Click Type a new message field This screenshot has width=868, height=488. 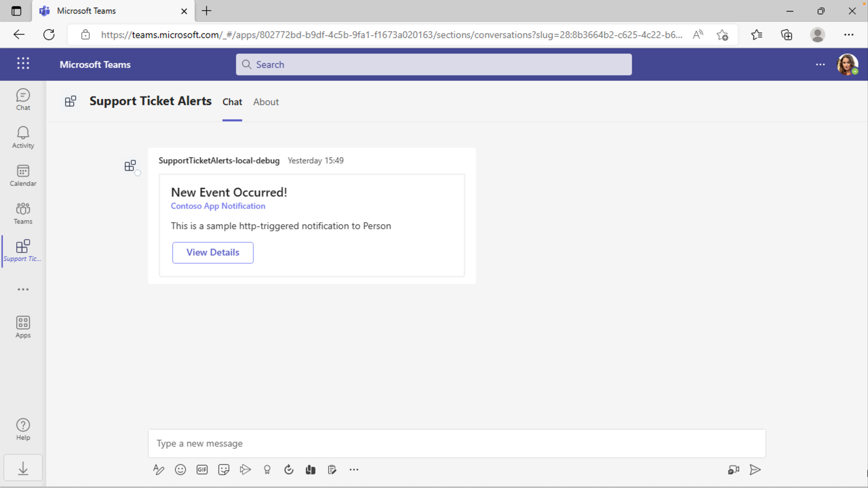pos(456,443)
